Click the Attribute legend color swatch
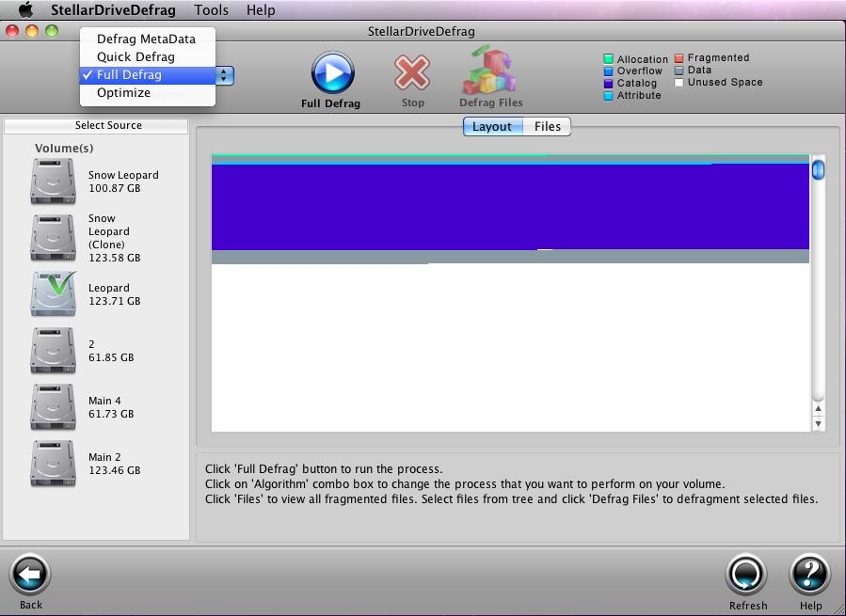 pyautogui.click(x=608, y=96)
